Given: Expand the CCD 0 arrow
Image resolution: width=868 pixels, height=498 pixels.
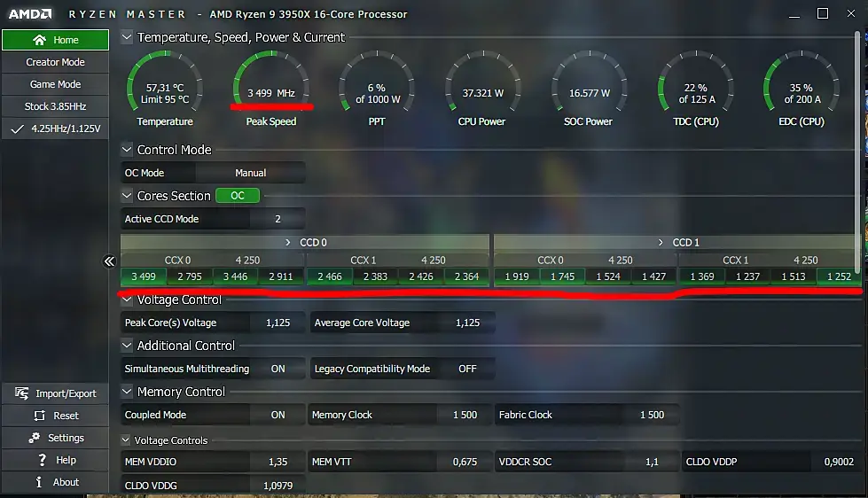Looking at the screenshot, I should click(x=288, y=243).
